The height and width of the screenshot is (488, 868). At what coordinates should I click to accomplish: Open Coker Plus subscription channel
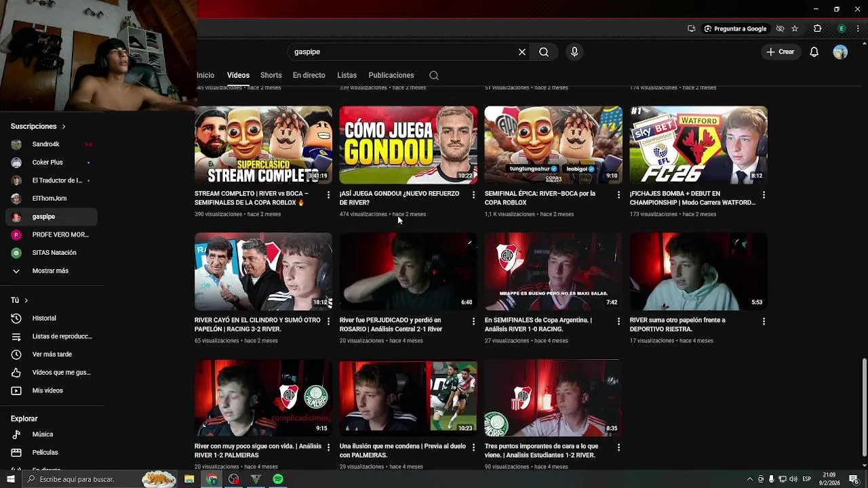52,163
